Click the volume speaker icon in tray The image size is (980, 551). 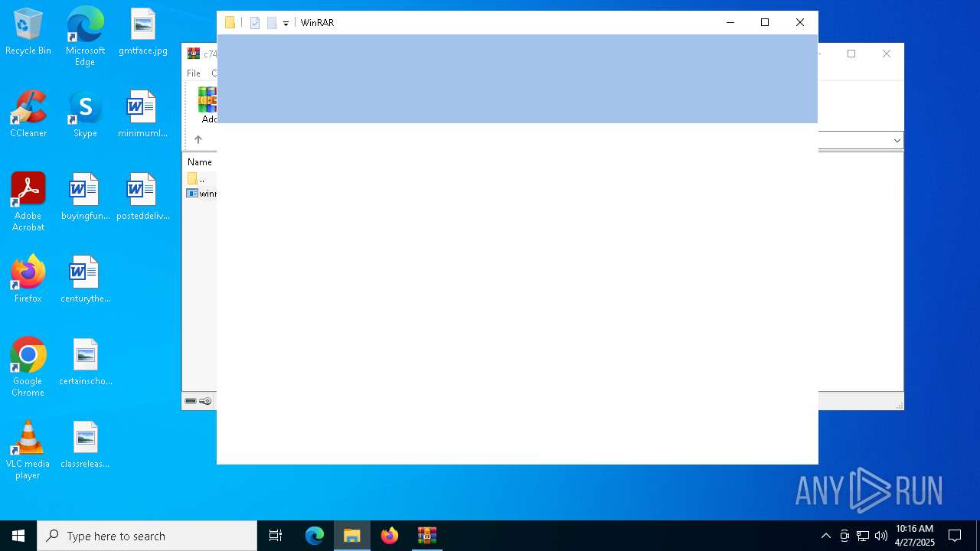click(881, 536)
